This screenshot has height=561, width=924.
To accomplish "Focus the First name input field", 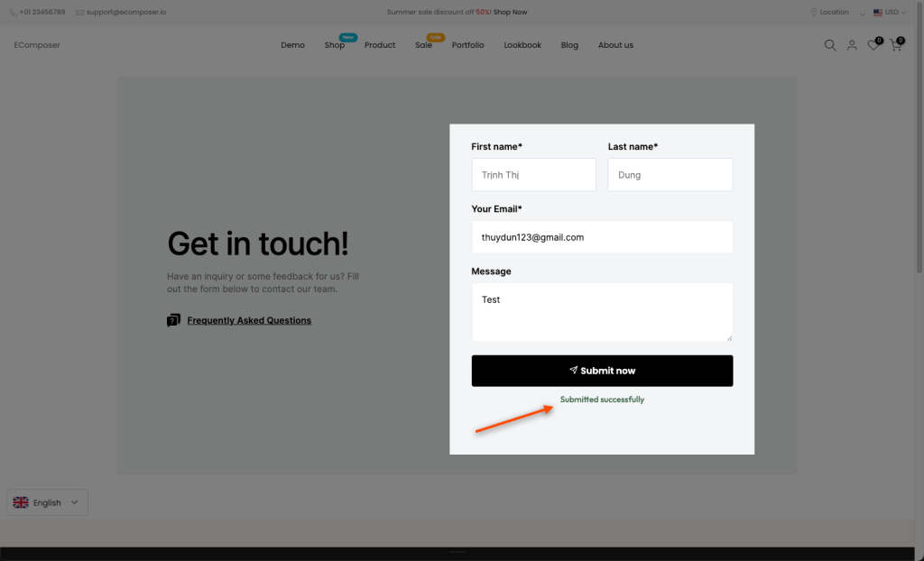I will 533,175.
